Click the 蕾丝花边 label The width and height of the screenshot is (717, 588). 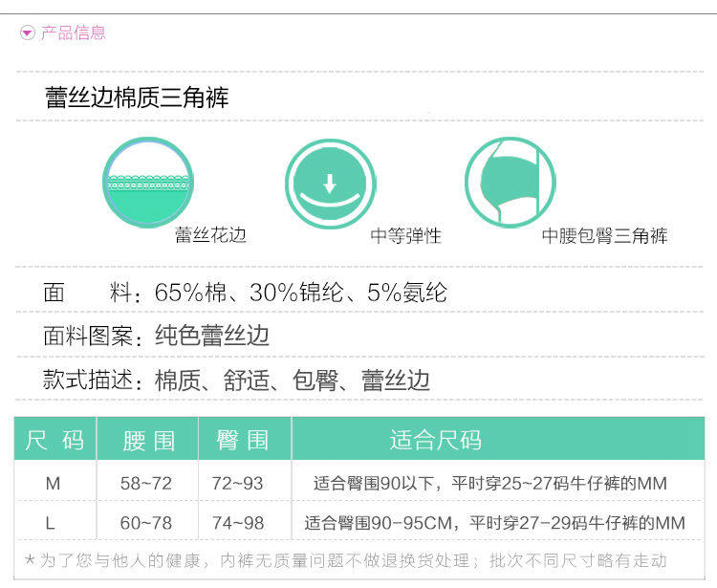211,235
